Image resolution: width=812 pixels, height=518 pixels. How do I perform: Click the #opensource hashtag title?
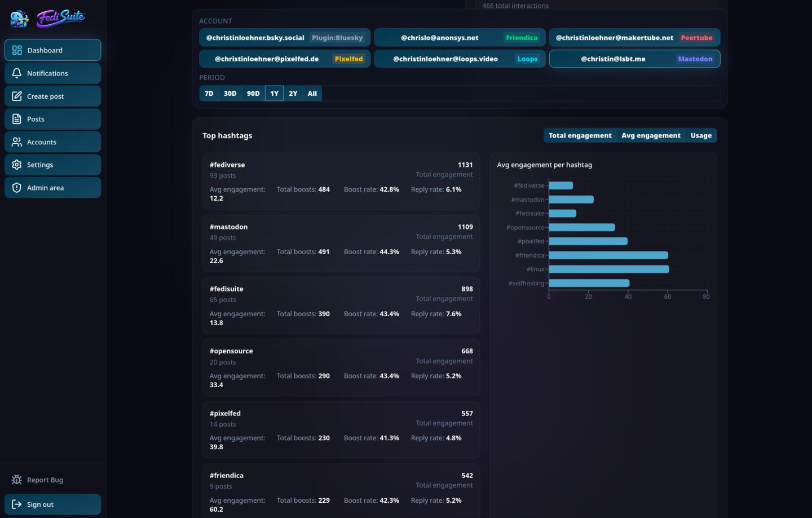click(231, 351)
